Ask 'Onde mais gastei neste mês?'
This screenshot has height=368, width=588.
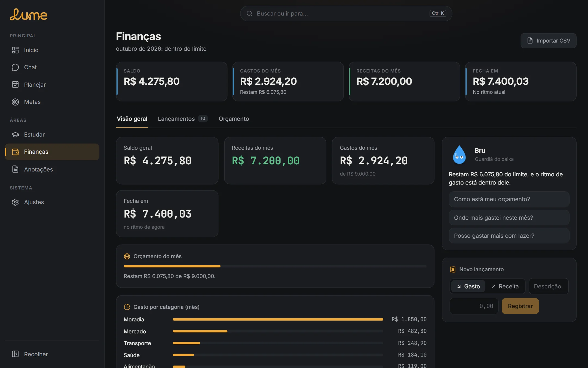click(x=509, y=218)
